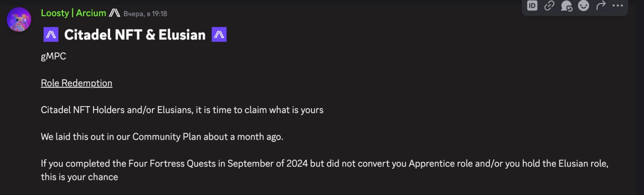644x195 pixels.
Task: Click the line about Citadel NFT Holders claiming
Action: coord(182,110)
